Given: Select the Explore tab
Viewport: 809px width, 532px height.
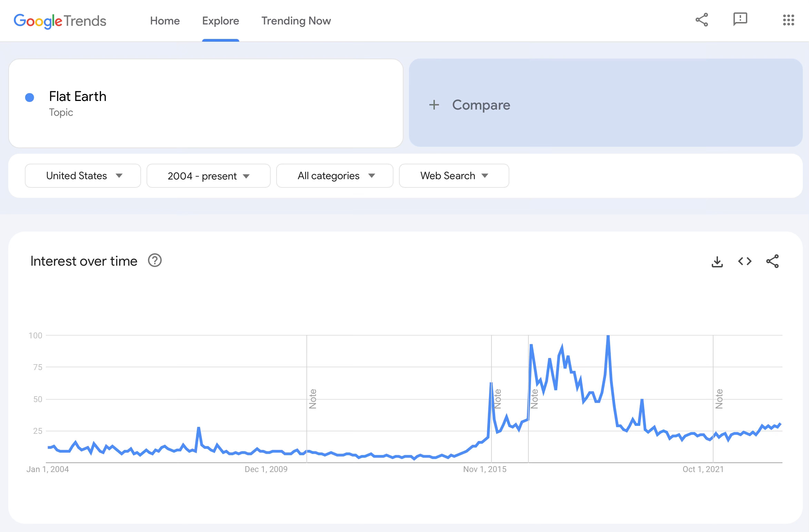Looking at the screenshot, I should pyautogui.click(x=220, y=21).
